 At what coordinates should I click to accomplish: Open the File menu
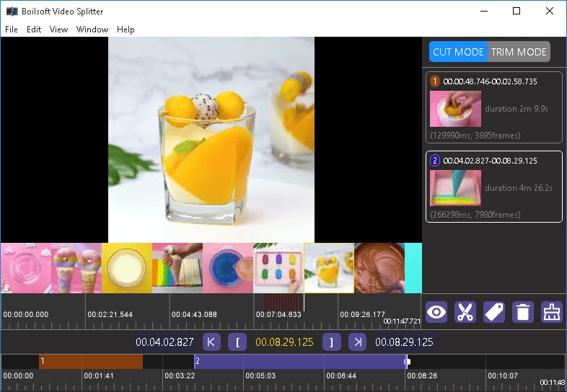[12, 30]
